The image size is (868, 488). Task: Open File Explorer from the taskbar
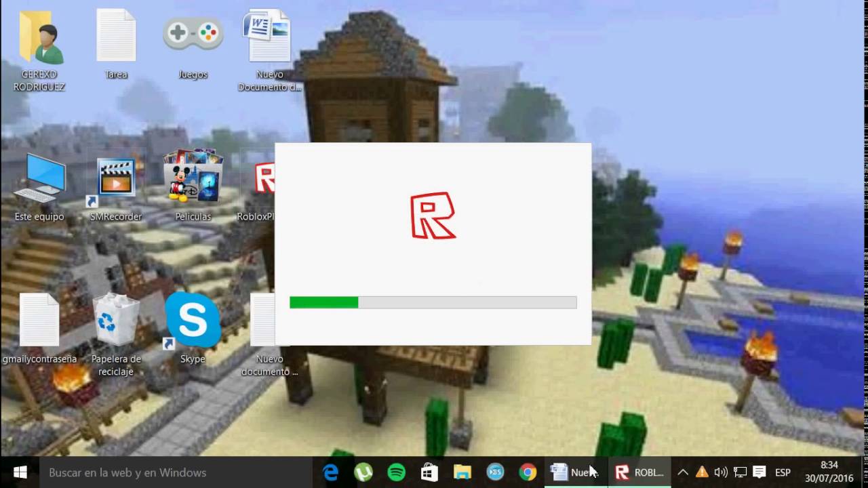462,472
